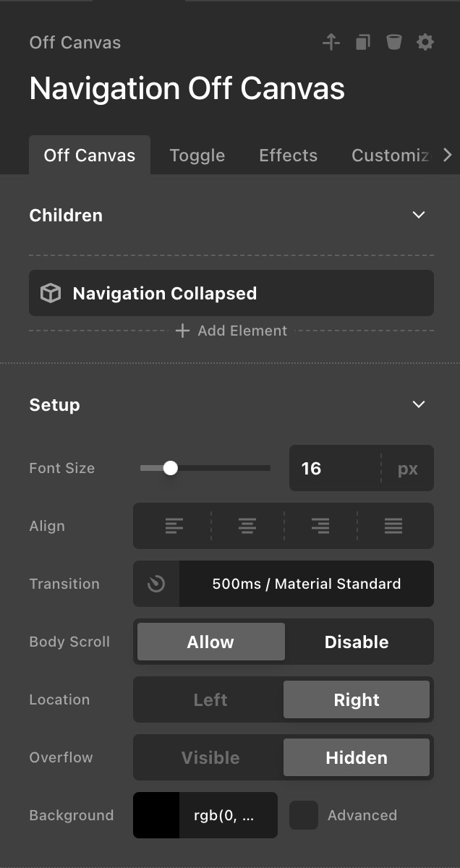Set Body Scroll to Disable
The width and height of the screenshot is (460, 868).
(357, 642)
